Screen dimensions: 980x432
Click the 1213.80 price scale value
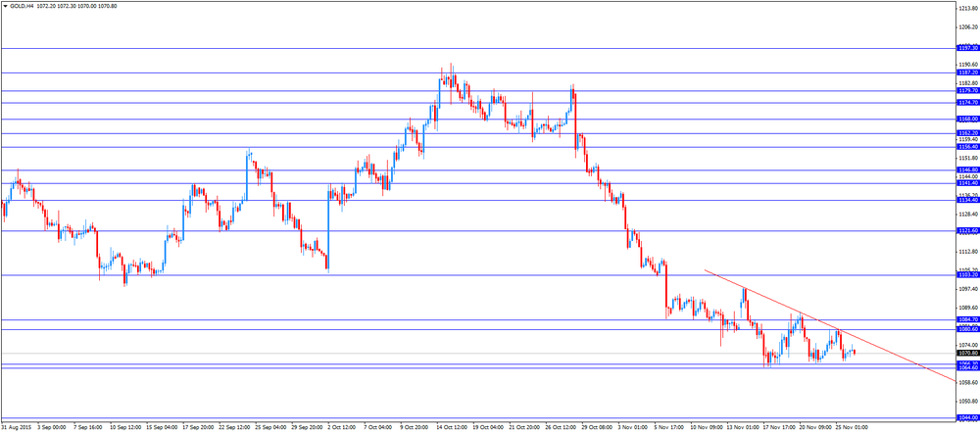pos(968,8)
